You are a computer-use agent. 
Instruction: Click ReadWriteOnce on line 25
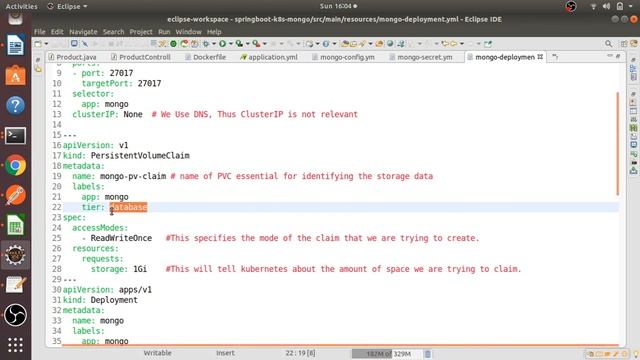coord(121,238)
